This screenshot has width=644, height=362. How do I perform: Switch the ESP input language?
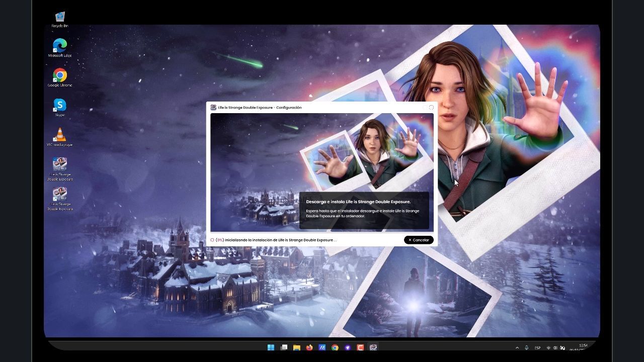coord(537,348)
